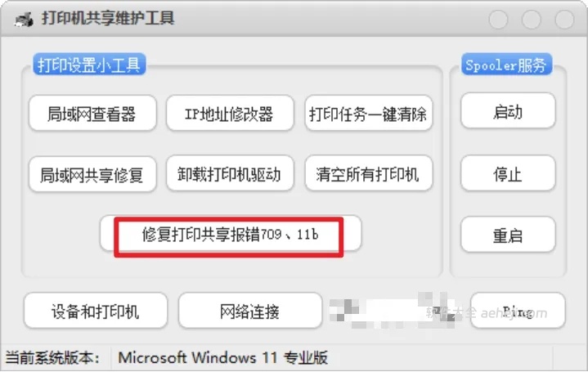Screen dimensions: 588x372
Task: Click 清空所有打印机 button
Action: 369,174
